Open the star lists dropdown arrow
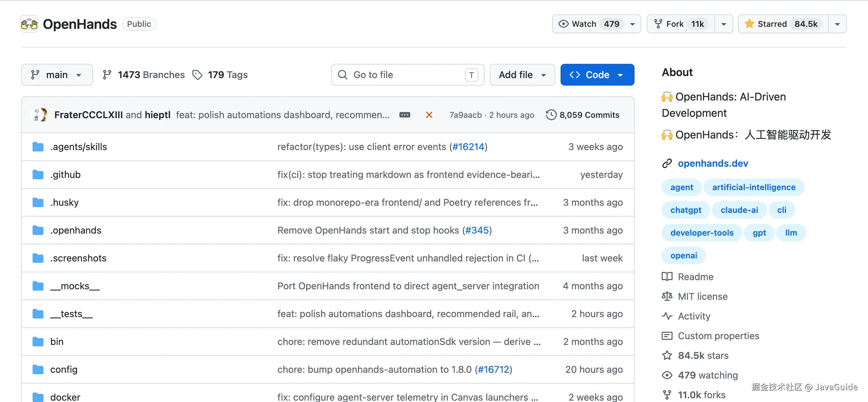This screenshot has height=402, width=868. [837, 24]
